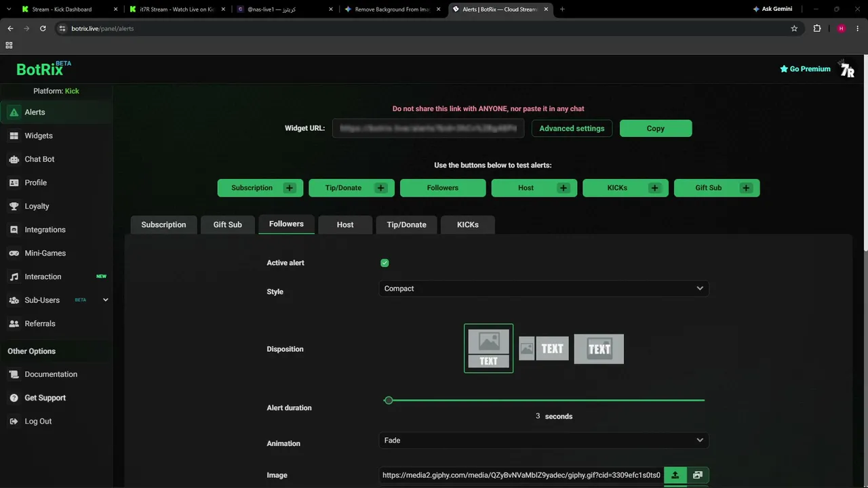Switch to the Host alert tab
This screenshot has width=868, height=488.
coord(345,225)
